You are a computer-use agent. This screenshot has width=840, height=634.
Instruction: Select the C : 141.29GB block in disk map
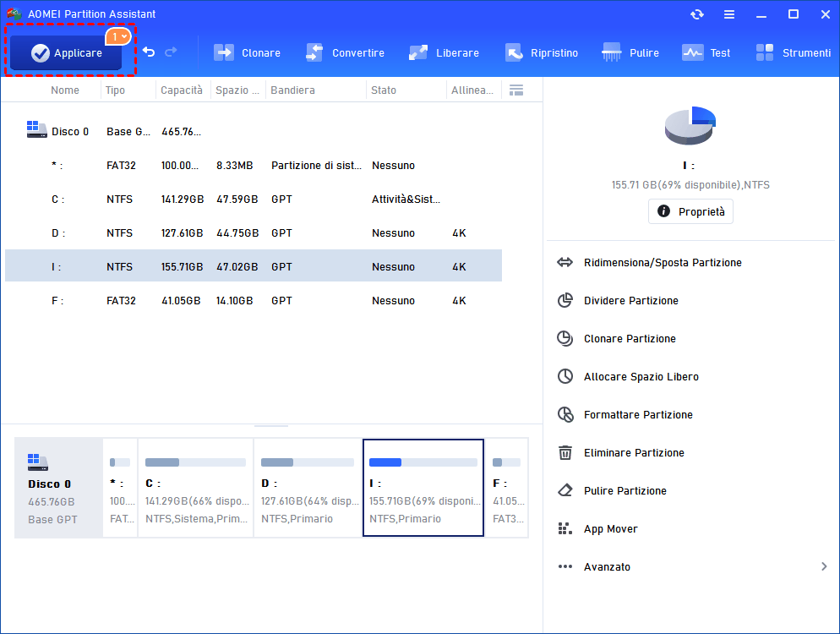pos(195,488)
